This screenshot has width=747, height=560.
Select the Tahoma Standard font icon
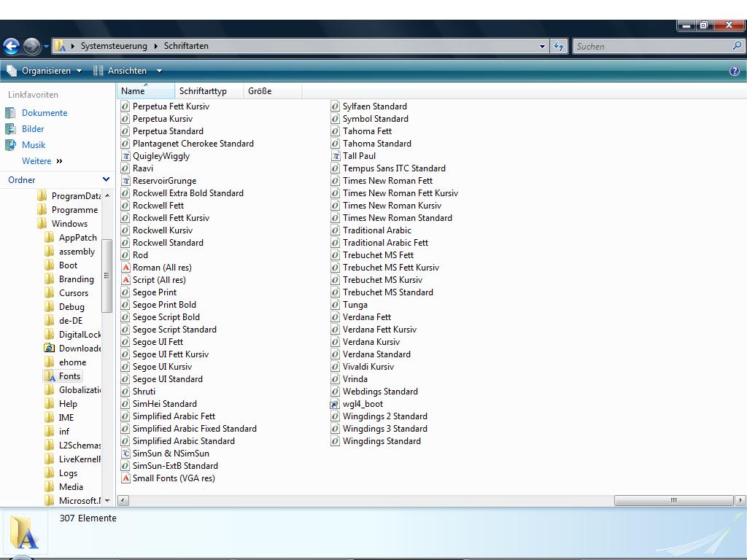tap(335, 144)
